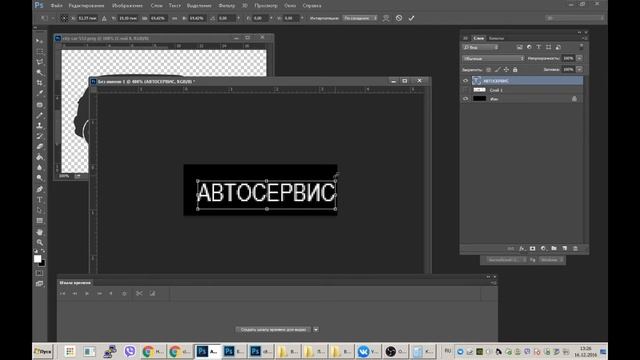Toggle lock image pixels brush icon
Screen dimensions: 640x360
coord(497,70)
